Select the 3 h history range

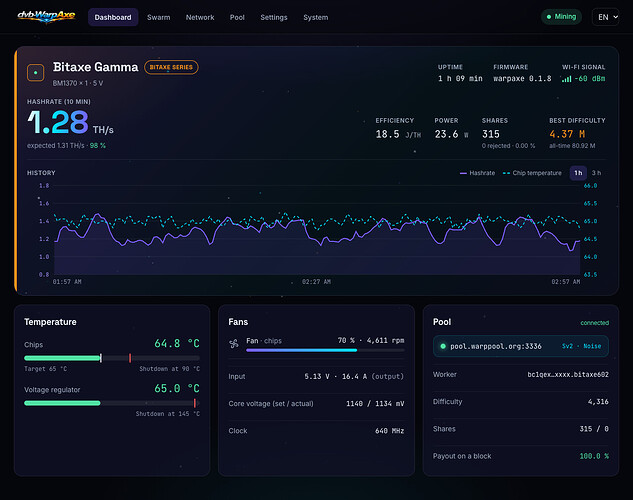596,173
